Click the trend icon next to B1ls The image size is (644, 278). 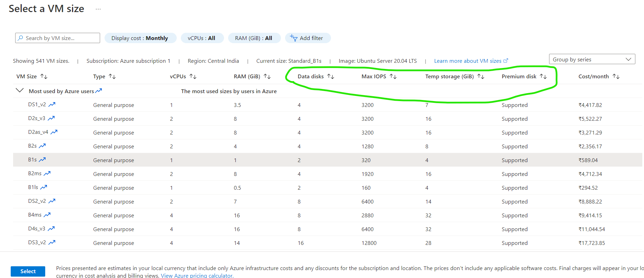[43, 187]
